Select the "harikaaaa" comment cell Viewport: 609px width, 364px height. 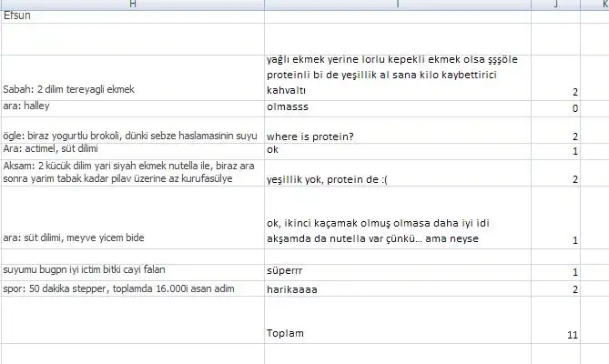[x=398, y=288]
